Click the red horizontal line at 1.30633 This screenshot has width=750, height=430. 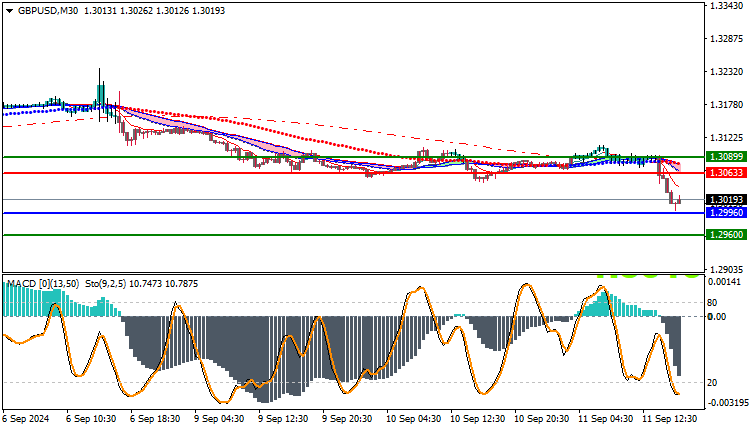(x=353, y=173)
